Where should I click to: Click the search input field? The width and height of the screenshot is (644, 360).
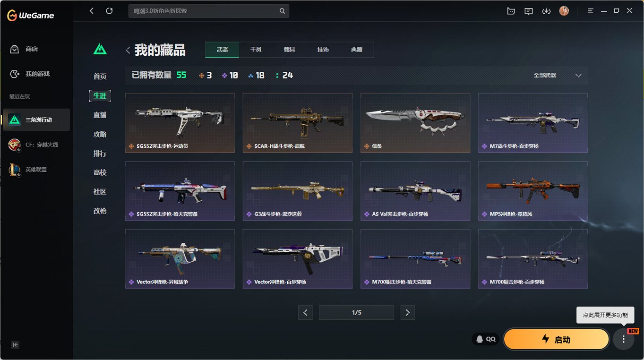pos(209,11)
